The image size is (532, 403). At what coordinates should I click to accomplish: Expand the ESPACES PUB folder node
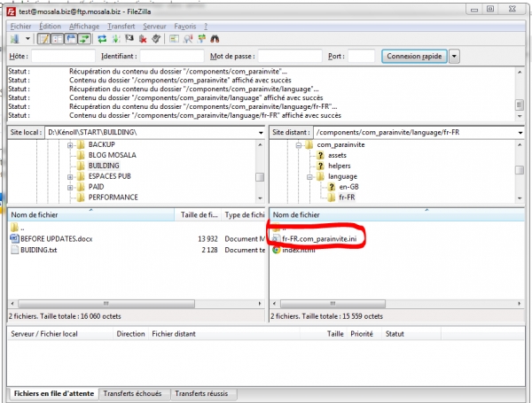70,176
